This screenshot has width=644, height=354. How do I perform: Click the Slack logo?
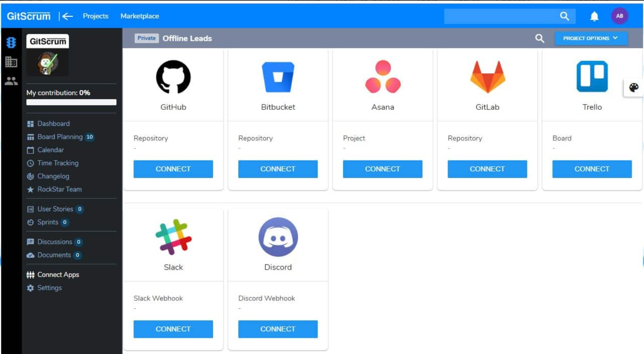174,237
